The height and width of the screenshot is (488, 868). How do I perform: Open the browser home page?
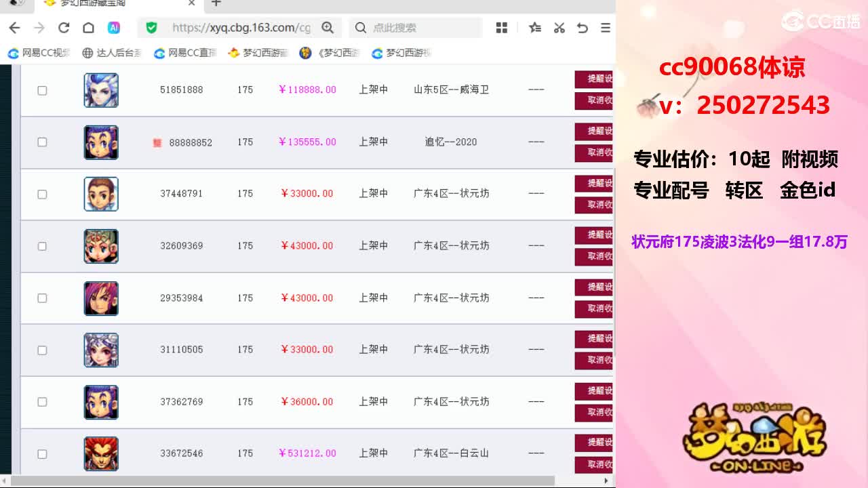click(x=88, y=28)
